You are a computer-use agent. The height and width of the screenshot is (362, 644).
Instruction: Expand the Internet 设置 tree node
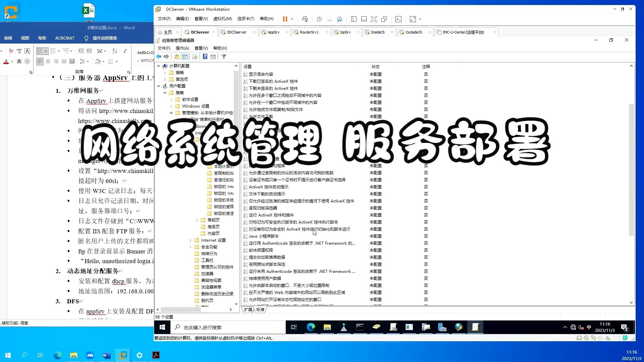[191, 240]
